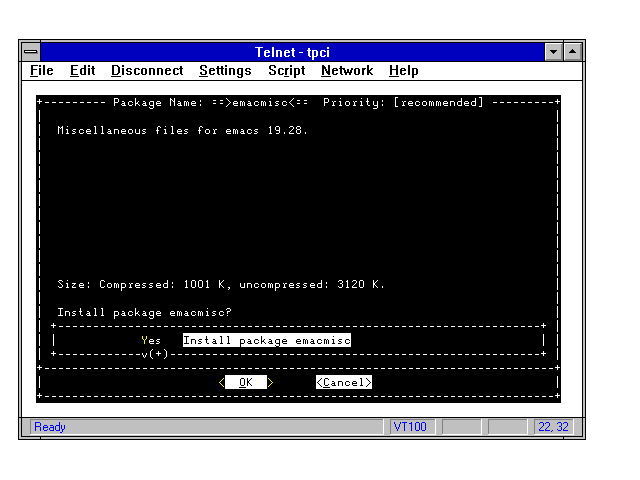
Task: Open the Settings menu
Action: click(225, 71)
